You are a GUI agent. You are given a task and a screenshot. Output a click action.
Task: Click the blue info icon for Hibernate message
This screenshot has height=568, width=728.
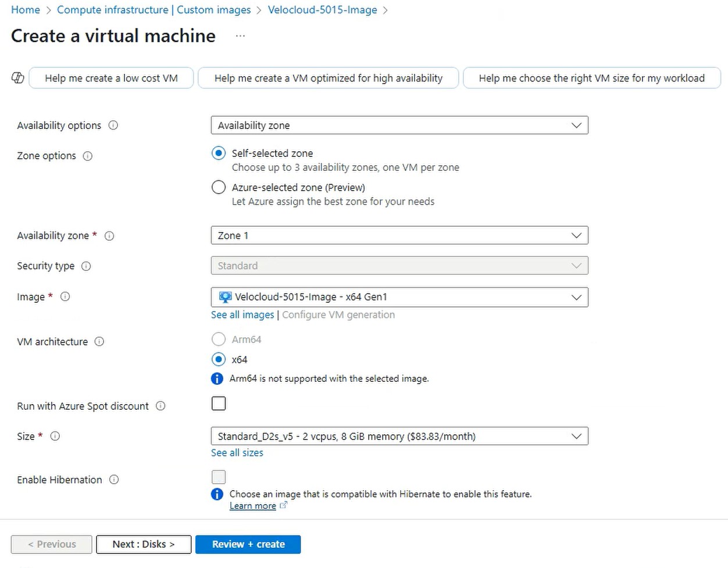coord(217,494)
